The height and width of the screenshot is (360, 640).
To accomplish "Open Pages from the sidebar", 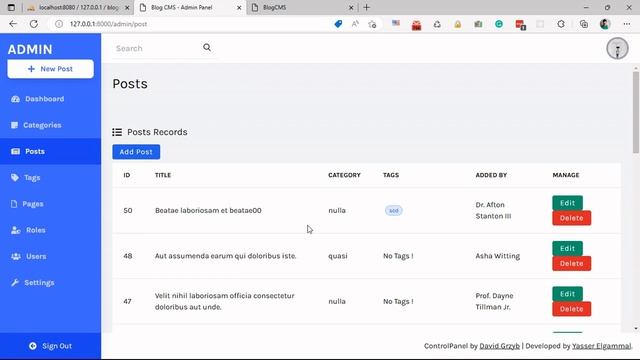I will click(x=50, y=204).
